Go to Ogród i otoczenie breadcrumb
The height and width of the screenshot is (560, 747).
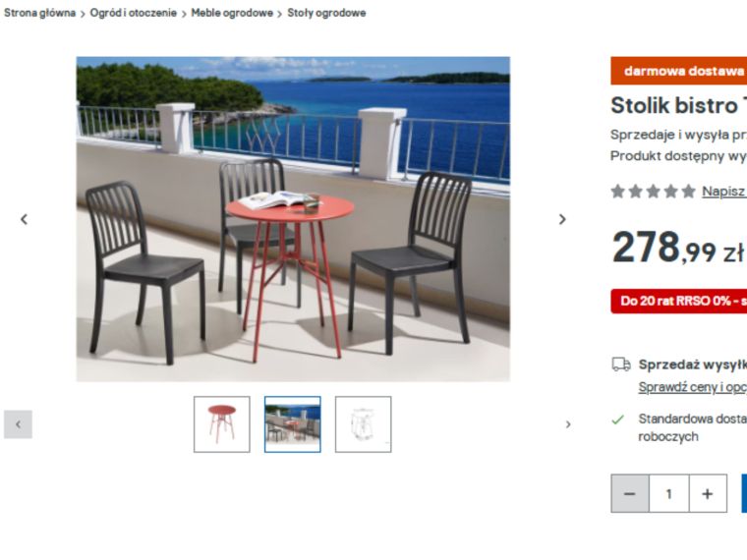coord(134,13)
